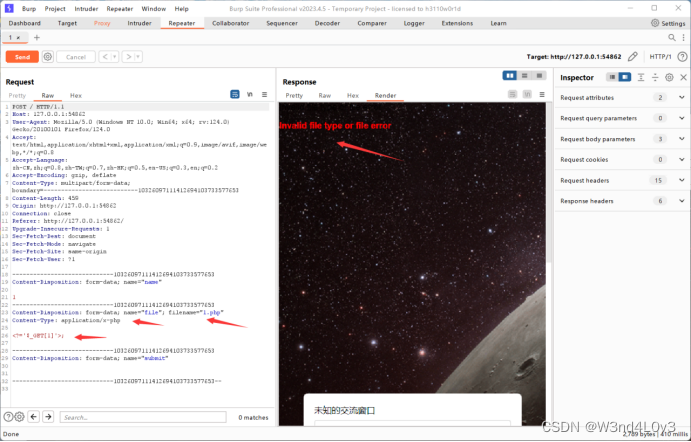Image resolution: width=691 pixels, height=442 pixels.
Task: Switch to the Dashboard tab
Action: 25,23
